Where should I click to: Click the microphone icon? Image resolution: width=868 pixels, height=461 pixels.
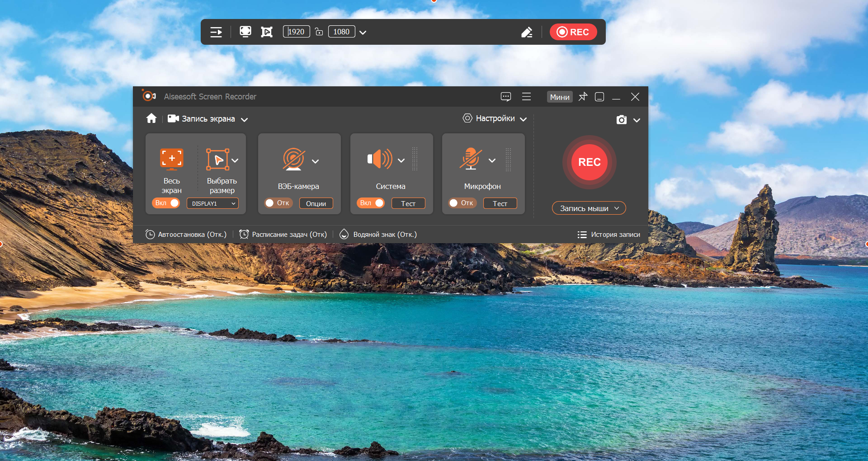click(x=471, y=159)
